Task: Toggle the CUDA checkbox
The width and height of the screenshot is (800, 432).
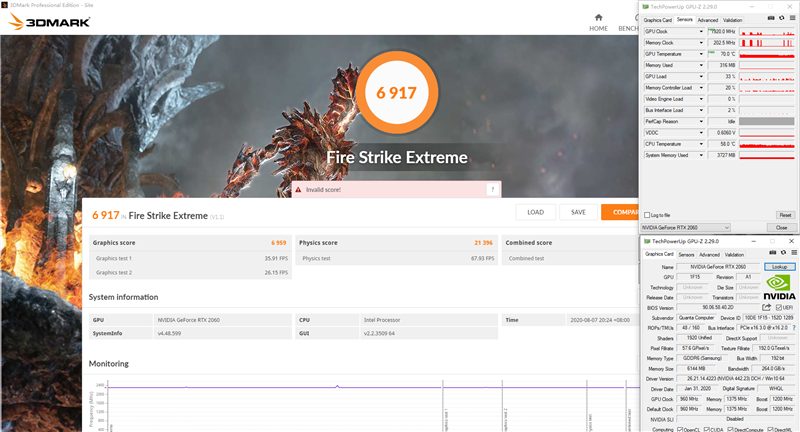Action: pos(707,429)
